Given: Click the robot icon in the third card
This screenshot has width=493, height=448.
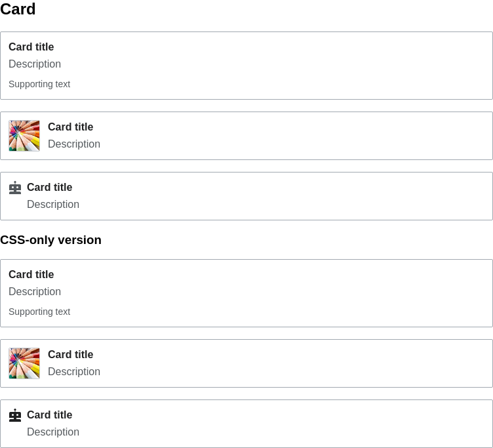Looking at the screenshot, I should coord(15,188).
